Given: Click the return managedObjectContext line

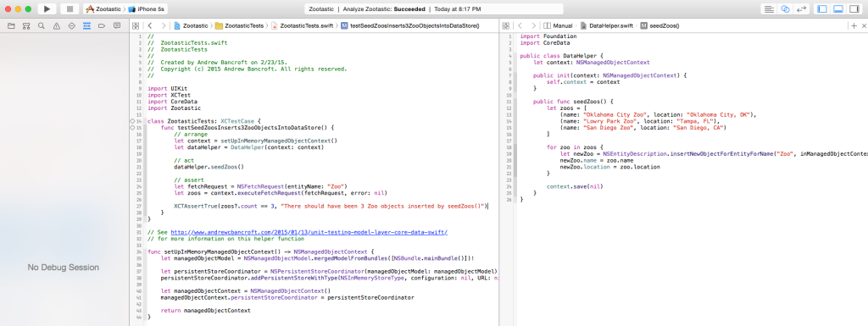Looking at the screenshot, I should [x=205, y=311].
